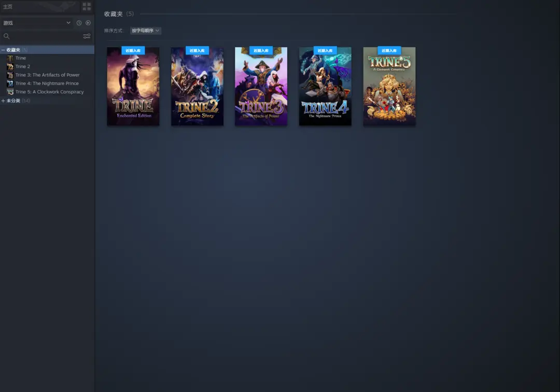Click the ready-to-play filter icon
Image resolution: width=560 pixels, height=392 pixels.
(88, 23)
